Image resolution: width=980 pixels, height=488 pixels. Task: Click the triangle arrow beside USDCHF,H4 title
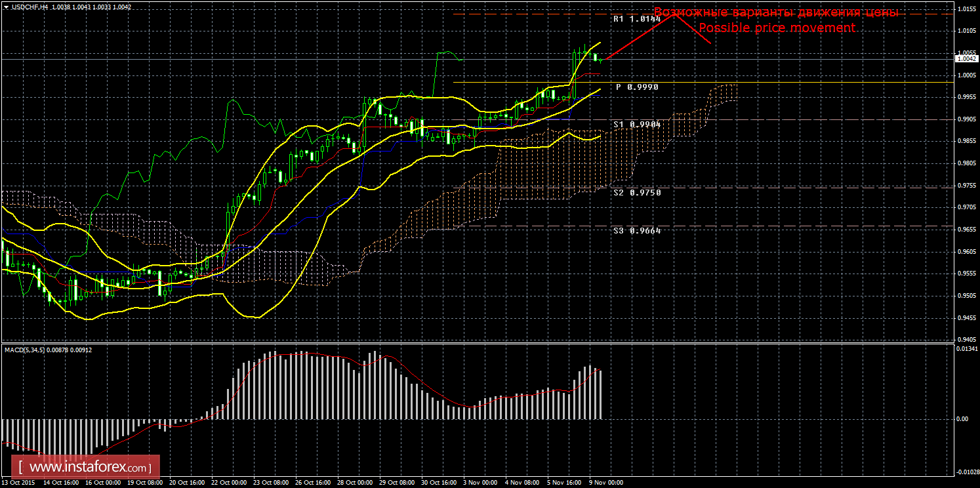pyautogui.click(x=5, y=7)
